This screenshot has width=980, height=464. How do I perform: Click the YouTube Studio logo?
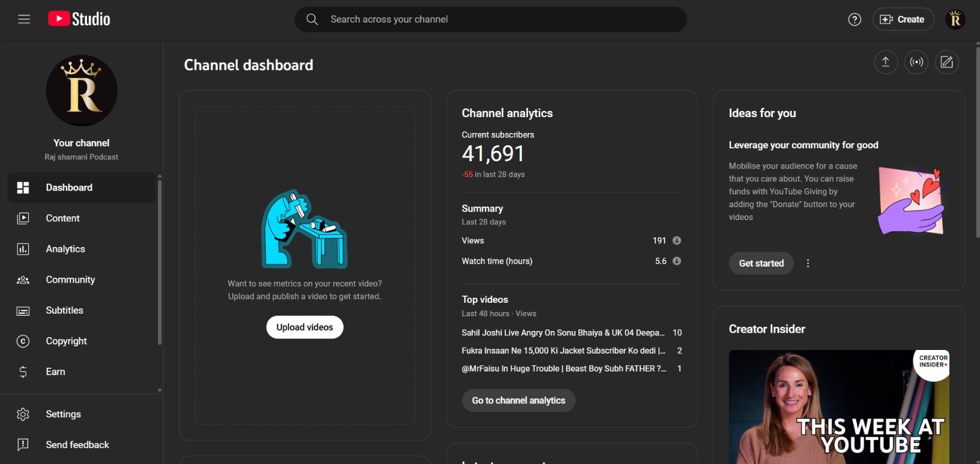[79, 19]
